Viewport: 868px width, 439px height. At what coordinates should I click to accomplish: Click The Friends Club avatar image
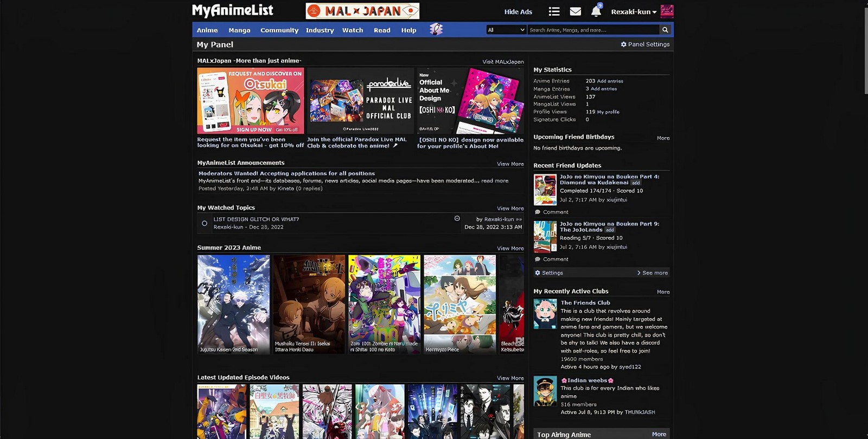tap(545, 314)
